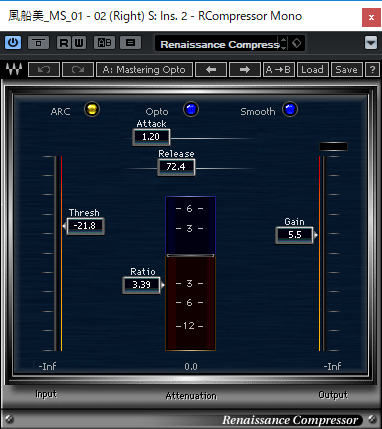Enable Read automation (R) button
Image resolution: width=382 pixels, height=429 pixels.
(x=64, y=43)
